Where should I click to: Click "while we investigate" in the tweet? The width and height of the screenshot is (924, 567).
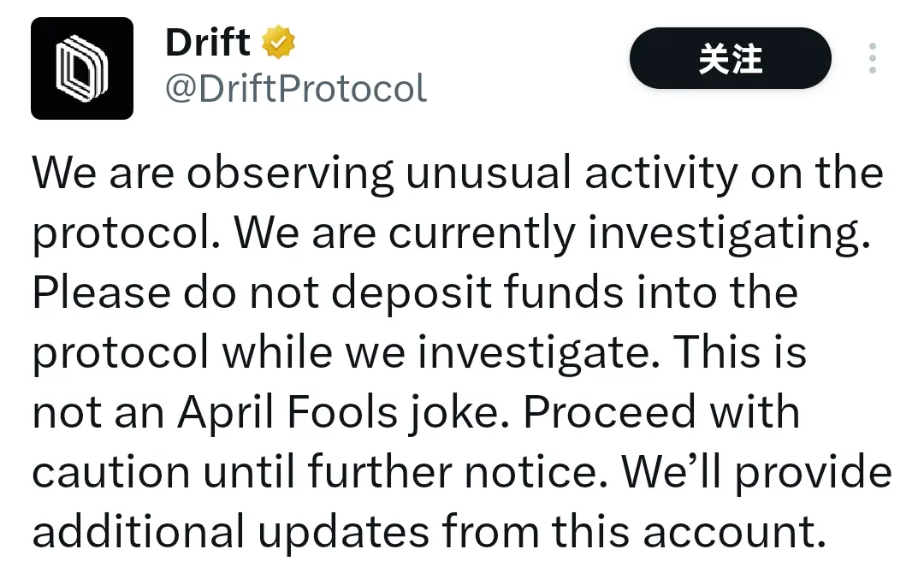441,353
